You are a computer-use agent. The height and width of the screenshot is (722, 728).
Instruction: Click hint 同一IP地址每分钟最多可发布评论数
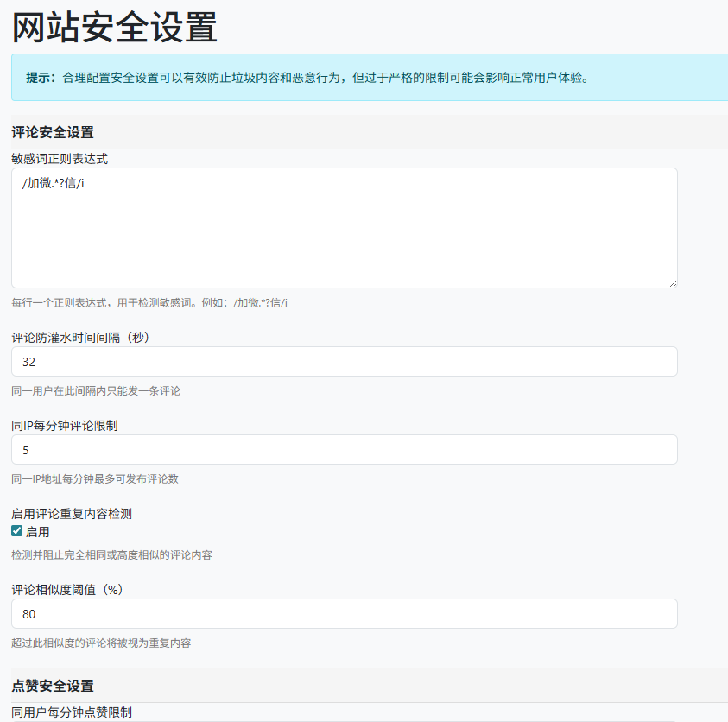(x=95, y=479)
